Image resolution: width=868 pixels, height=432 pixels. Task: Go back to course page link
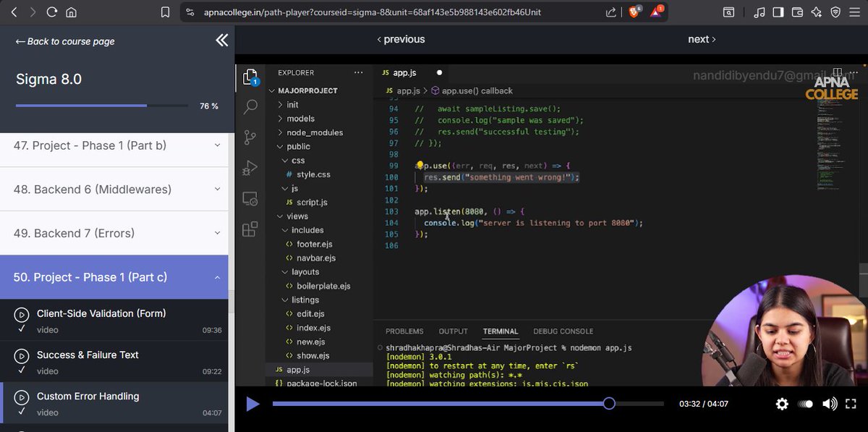(x=65, y=41)
